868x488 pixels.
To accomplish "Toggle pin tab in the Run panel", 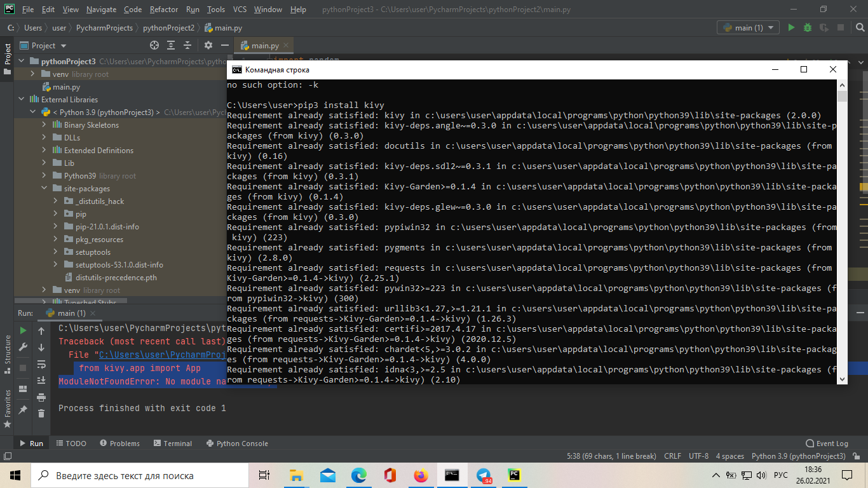I will pos(23,410).
